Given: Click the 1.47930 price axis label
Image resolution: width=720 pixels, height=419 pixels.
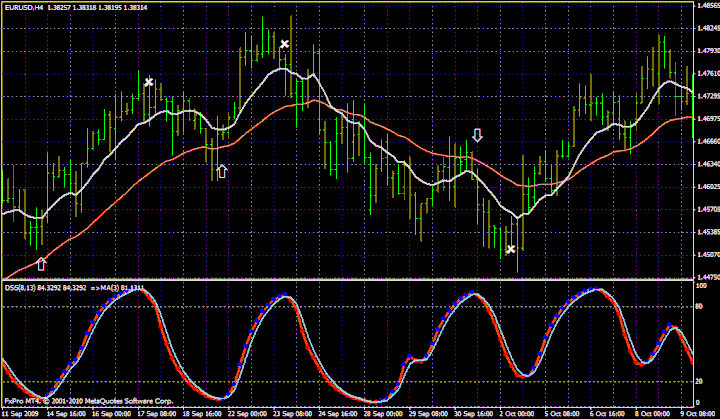Looking at the screenshot, I should [708, 51].
